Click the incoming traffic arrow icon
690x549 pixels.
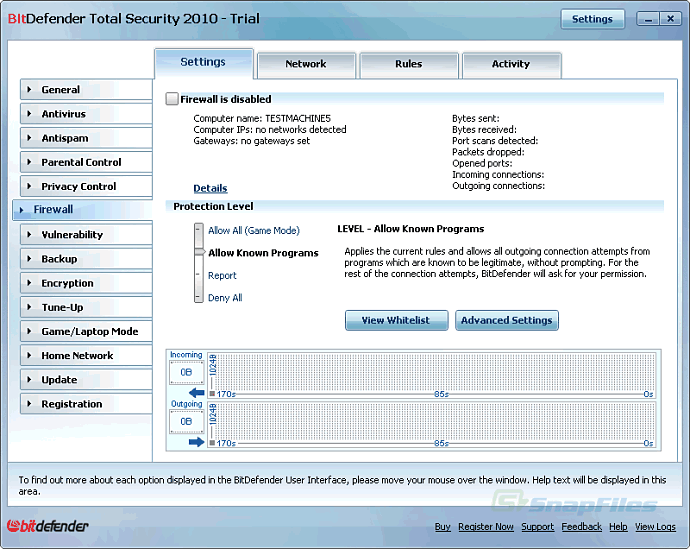coord(196,393)
